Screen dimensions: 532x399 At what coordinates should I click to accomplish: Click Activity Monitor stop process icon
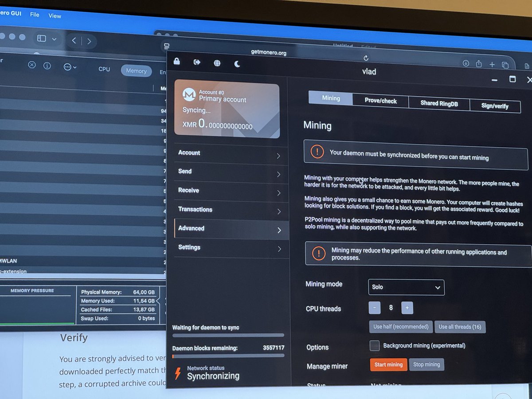click(32, 65)
